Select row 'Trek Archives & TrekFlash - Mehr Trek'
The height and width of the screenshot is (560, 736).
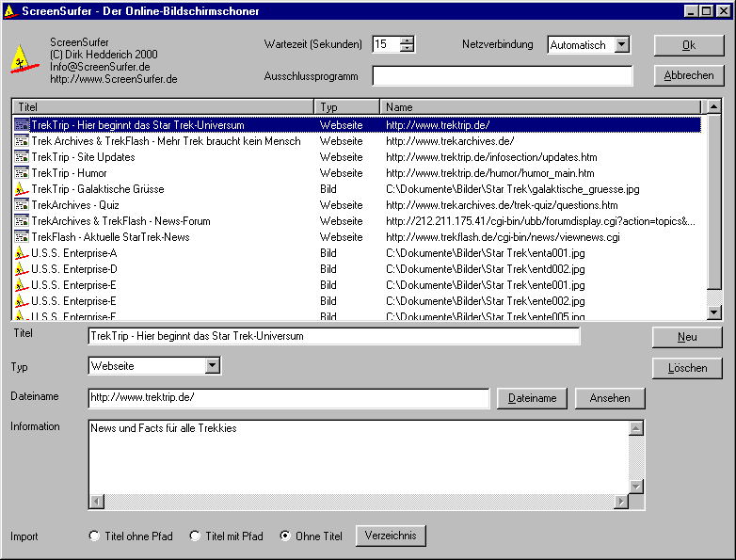pyautogui.click(x=358, y=141)
